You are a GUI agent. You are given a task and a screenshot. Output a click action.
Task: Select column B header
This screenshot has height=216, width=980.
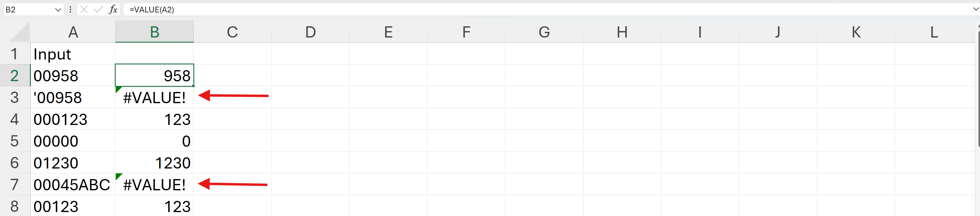[x=154, y=32]
